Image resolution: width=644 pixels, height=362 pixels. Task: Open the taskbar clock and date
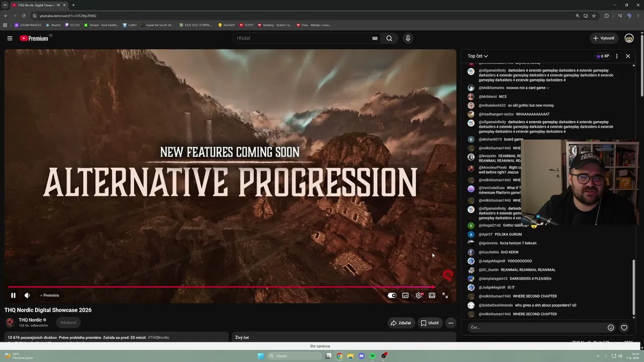632,356
